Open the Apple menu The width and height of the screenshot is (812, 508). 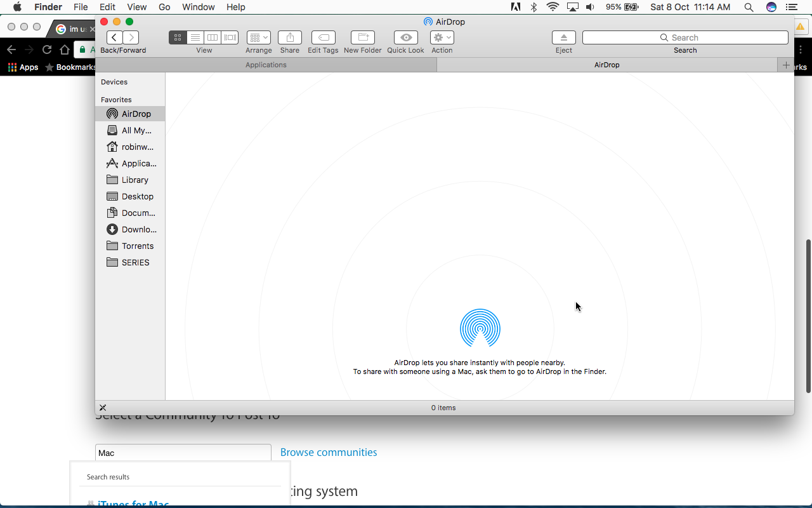tap(17, 7)
